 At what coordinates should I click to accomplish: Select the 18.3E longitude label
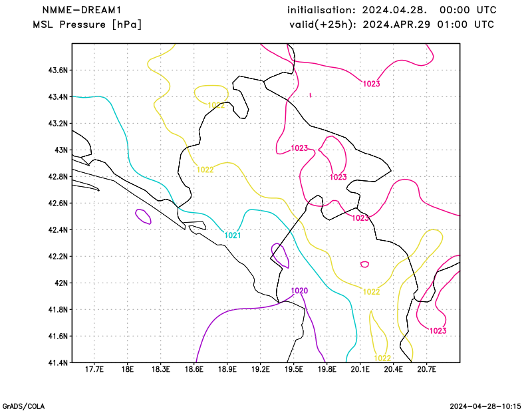click(x=161, y=370)
